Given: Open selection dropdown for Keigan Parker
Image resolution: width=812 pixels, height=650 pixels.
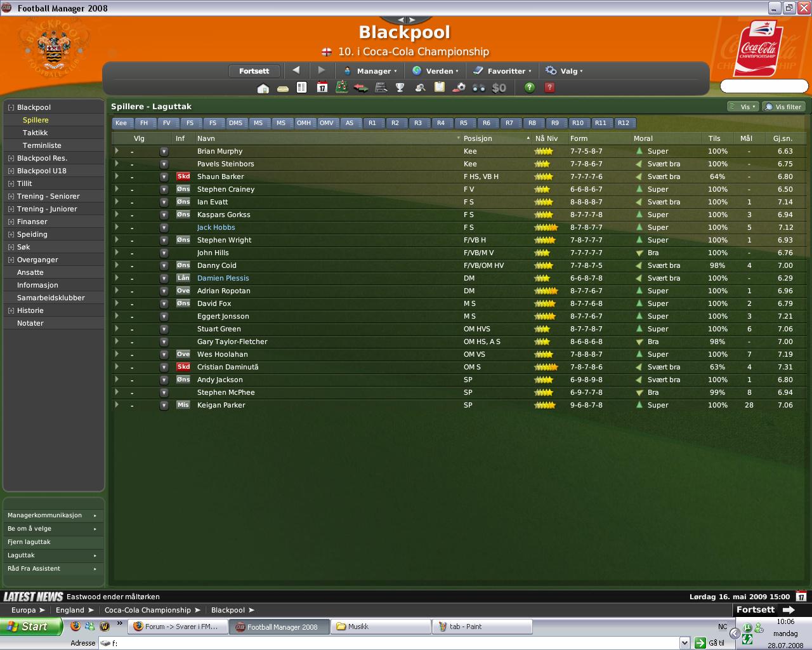Looking at the screenshot, I should pyautogui.click(x=164, y=405).
